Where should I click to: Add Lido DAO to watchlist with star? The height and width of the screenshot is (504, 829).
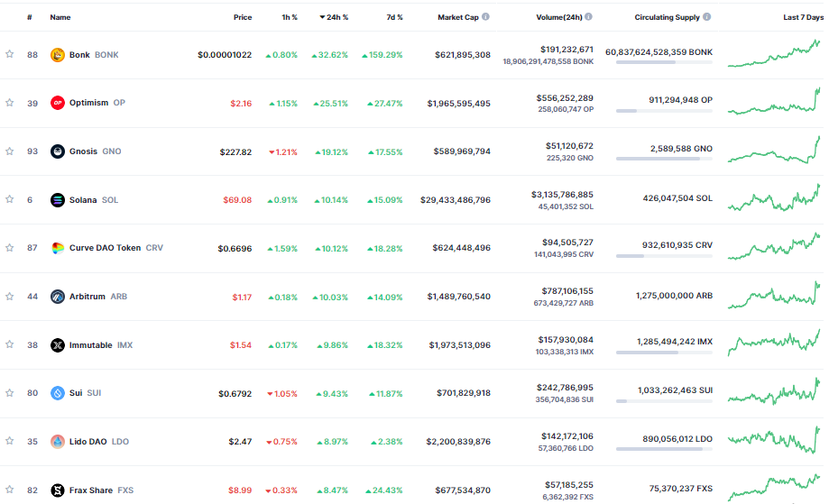(x=10, y=441)
